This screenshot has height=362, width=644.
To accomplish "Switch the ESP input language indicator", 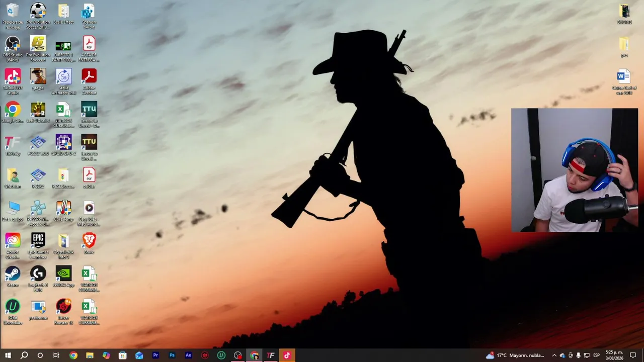I will pyautogui.click(x=597, y=355).
